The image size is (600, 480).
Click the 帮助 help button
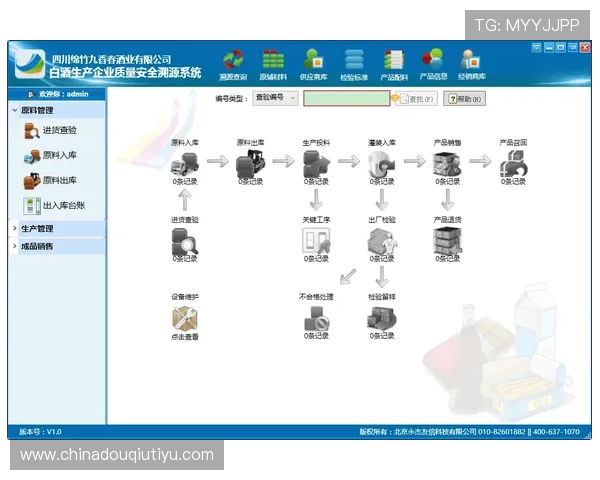(x=465, y=99)
